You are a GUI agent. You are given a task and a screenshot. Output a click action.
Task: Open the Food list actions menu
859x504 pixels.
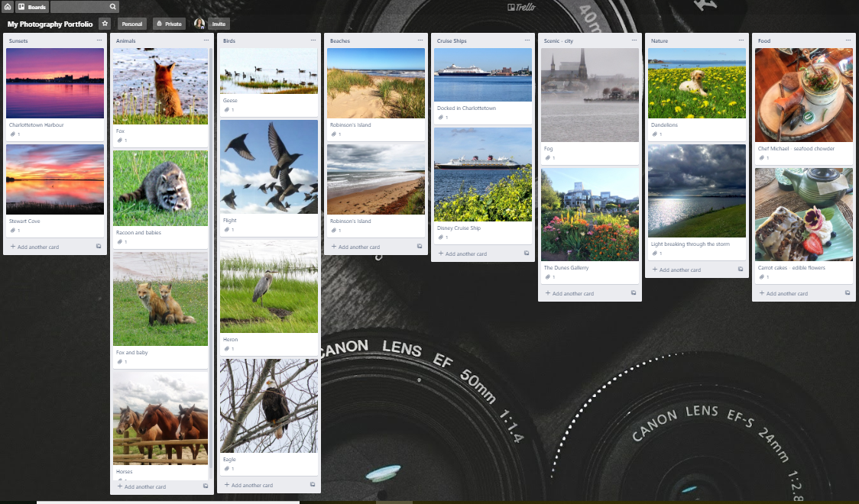(848, 40)
